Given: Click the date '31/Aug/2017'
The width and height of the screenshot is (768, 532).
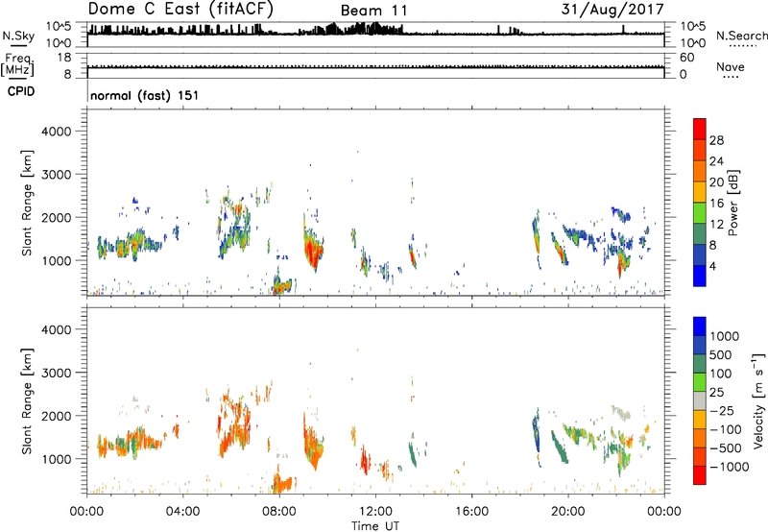Looking at the screenshot, I should (x=612, y=10).
